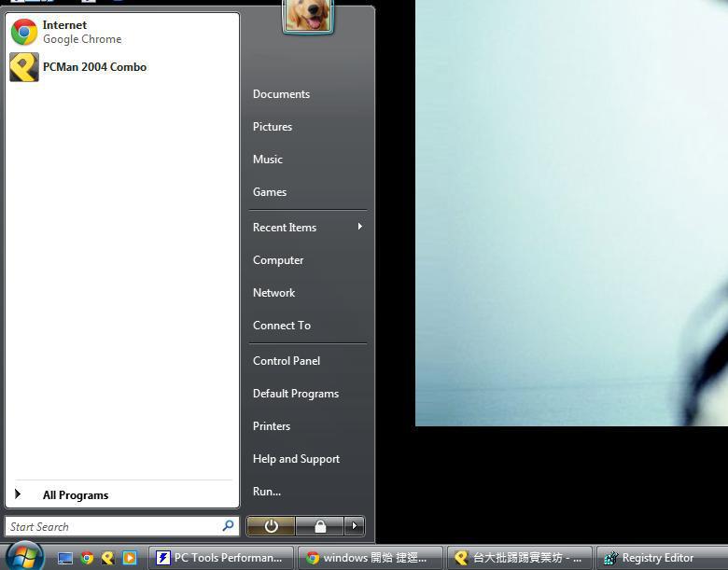Click the Windows Start orb
Screen dimensions: 728x570
25,556
